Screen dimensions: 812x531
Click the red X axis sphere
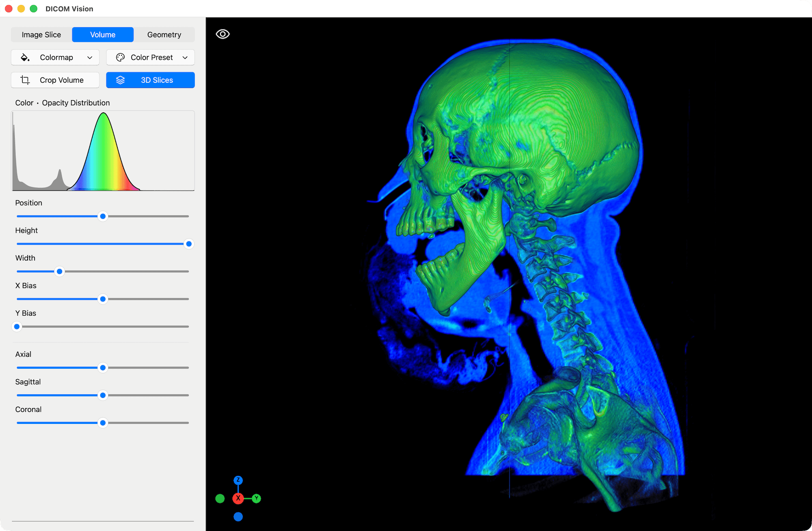(x=238, y=499)
